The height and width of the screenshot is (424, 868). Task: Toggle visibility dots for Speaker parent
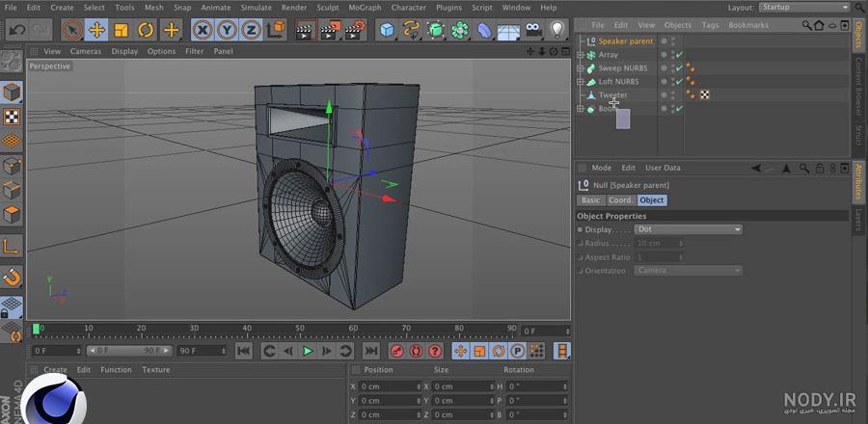point(673,40)
